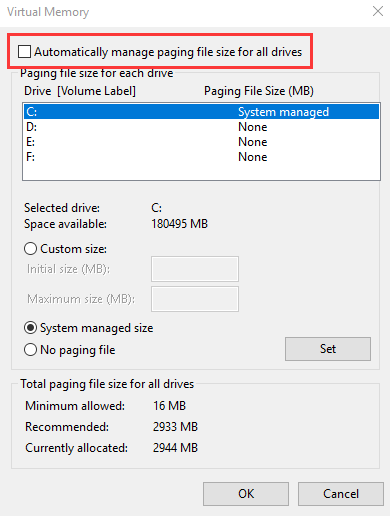
Task: Click the Automatically manage paging file label text
Action: (168, 52)
